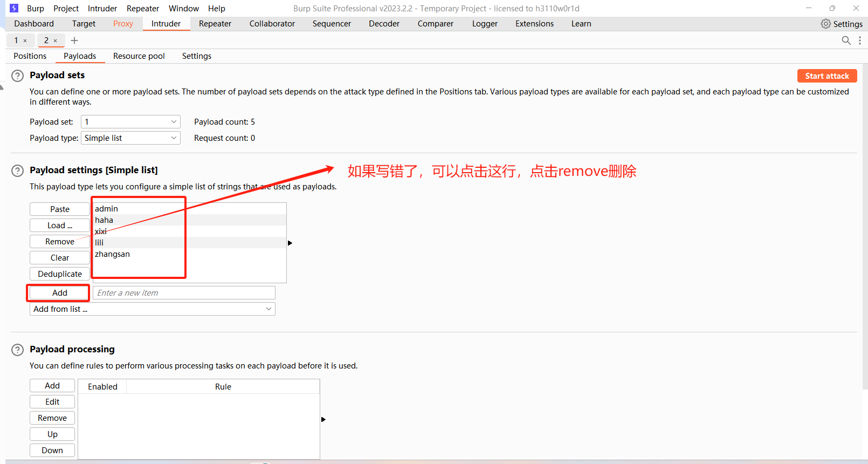868x464 pixels.
Task: Select the Payloads sub-tab
Action: click(80, 56)
